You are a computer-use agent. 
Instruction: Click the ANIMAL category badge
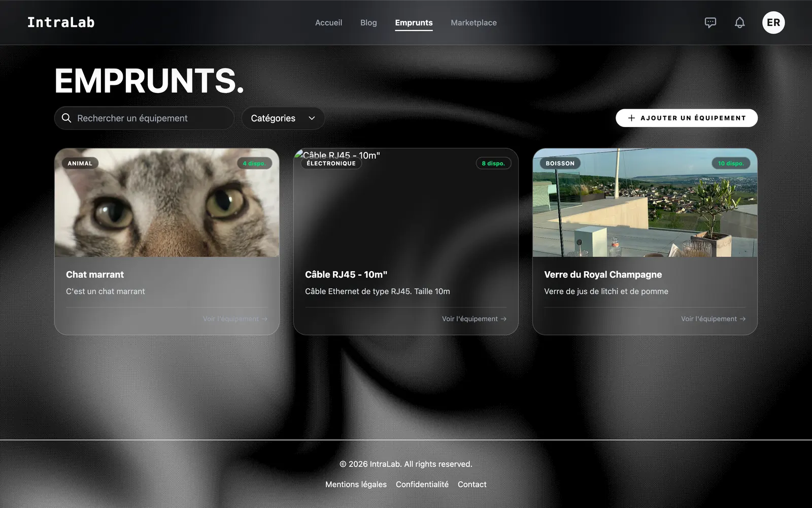click(x=80, y=163)
